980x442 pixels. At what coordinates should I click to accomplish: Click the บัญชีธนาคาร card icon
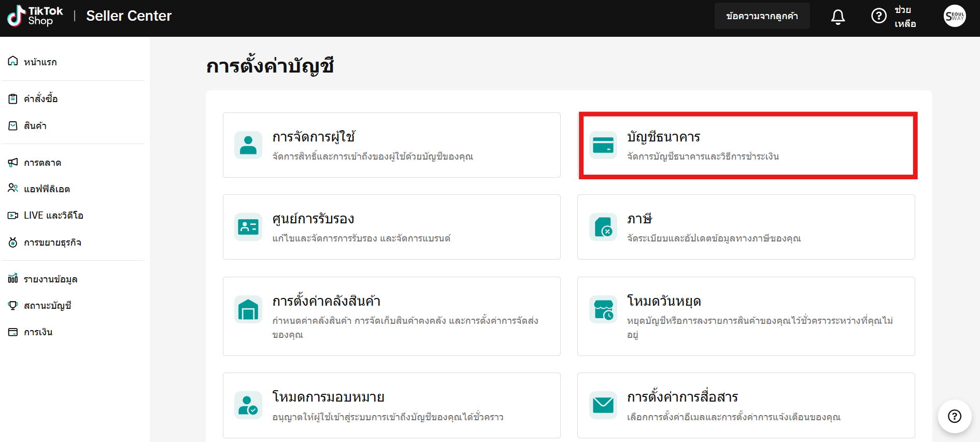click(603, 145)
